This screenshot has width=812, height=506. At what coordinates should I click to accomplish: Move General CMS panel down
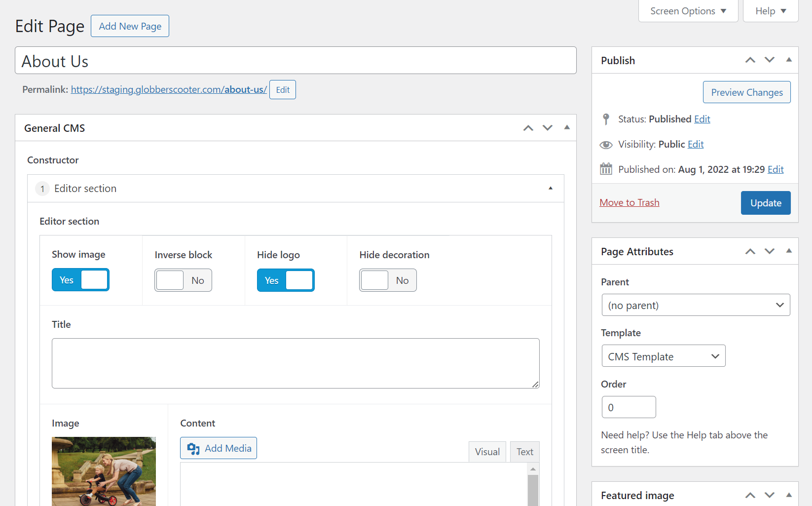pos(548,128)
